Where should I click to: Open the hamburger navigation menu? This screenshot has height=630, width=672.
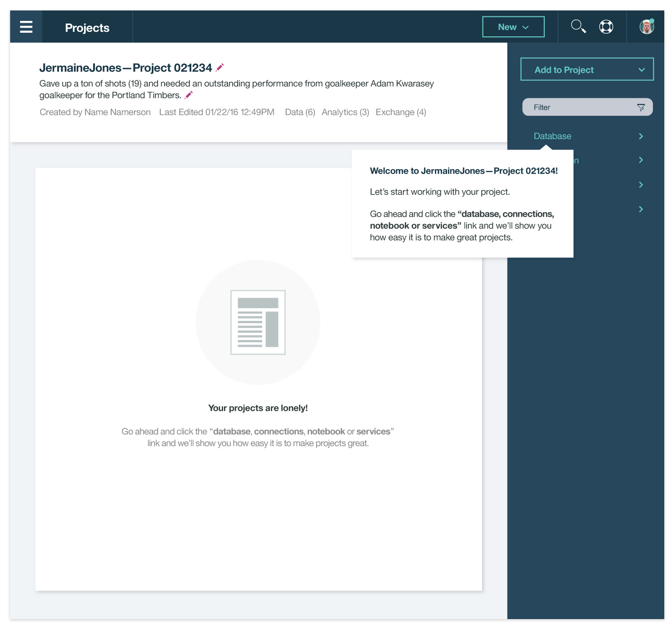[x=26, y=27]
